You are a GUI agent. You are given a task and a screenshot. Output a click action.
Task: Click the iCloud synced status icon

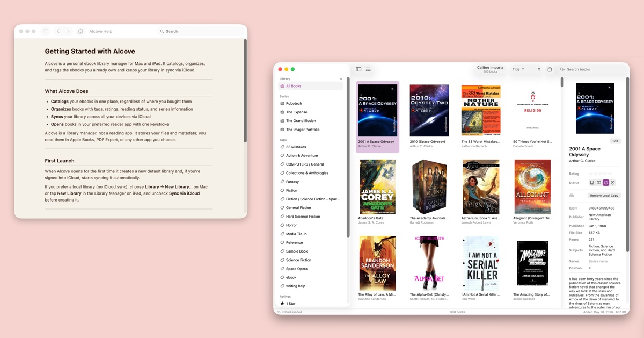(279, 312)
